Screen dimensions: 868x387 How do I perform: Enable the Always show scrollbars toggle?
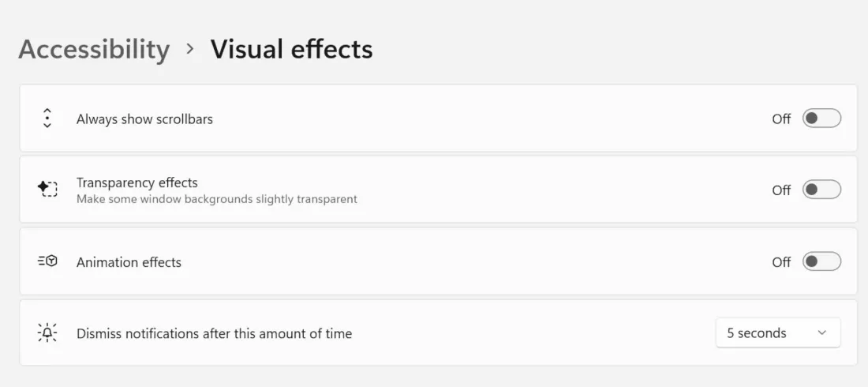[x=821, y=118]
